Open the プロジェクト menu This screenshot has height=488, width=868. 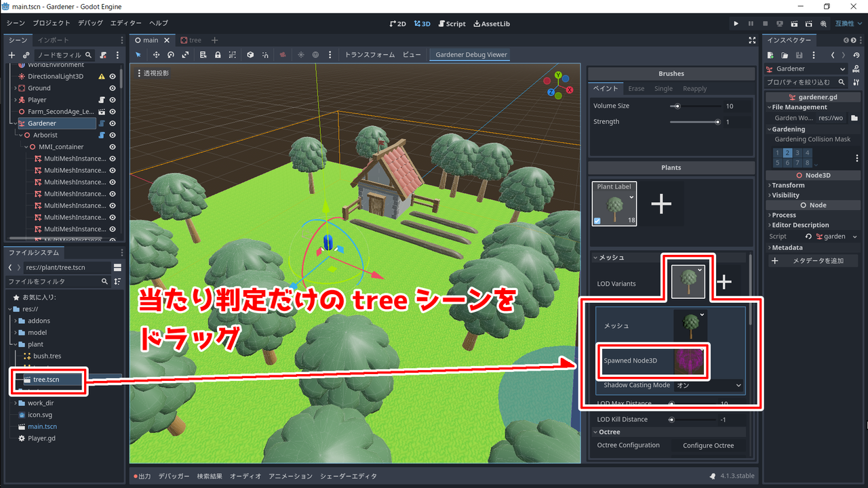(x=52, y=23)
